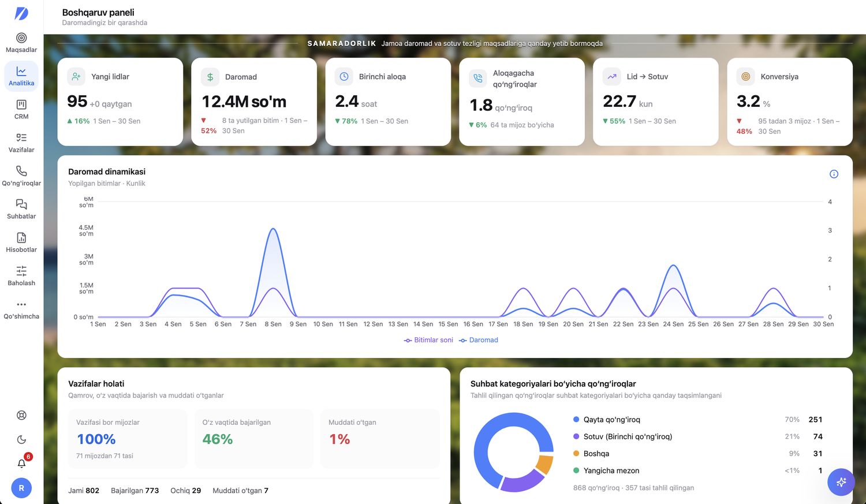Open the Maqsadlar section in sidebar
The height and width of the screenshot is (504, 866).
[x=21, y=43]
